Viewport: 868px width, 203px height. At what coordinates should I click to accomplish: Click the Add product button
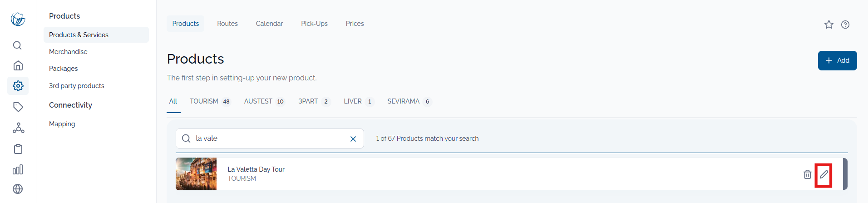point(837,60)
